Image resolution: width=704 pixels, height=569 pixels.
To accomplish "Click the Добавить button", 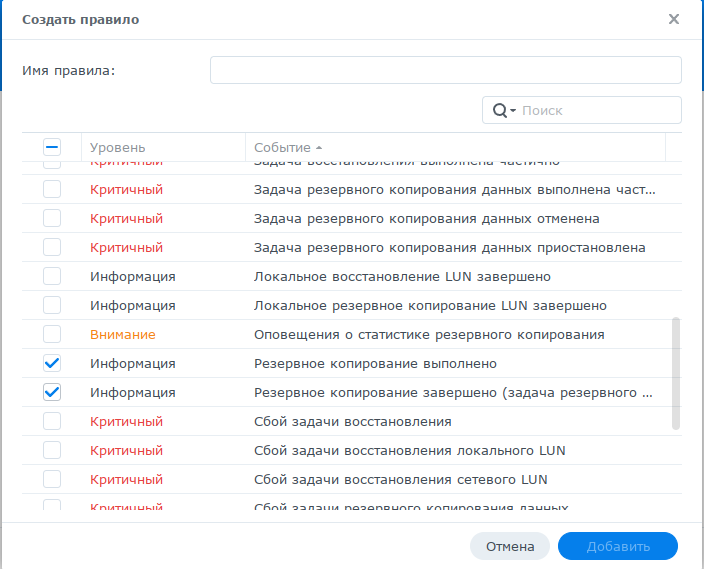I will pyautogui.click(x=618, y=546).
